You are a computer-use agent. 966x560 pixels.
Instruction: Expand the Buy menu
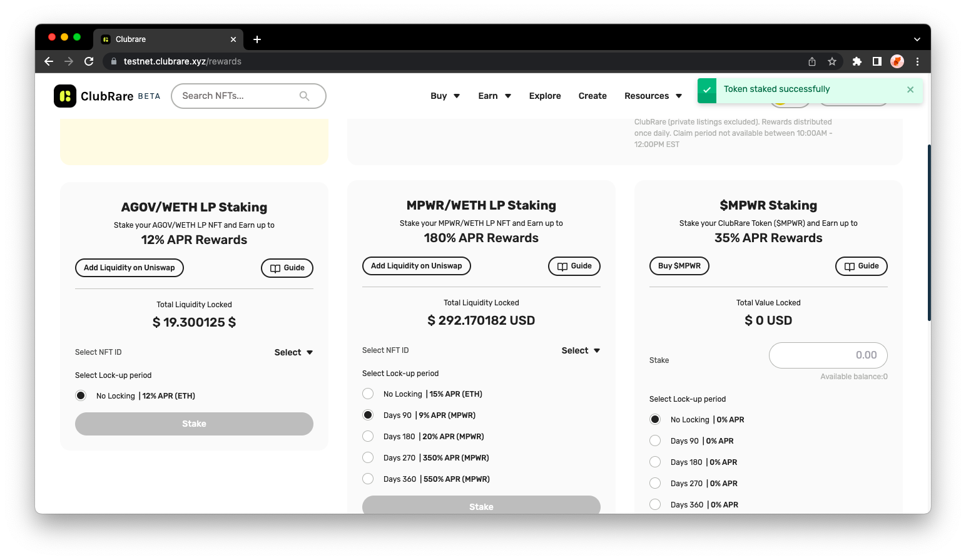click(x=445, y=96)
